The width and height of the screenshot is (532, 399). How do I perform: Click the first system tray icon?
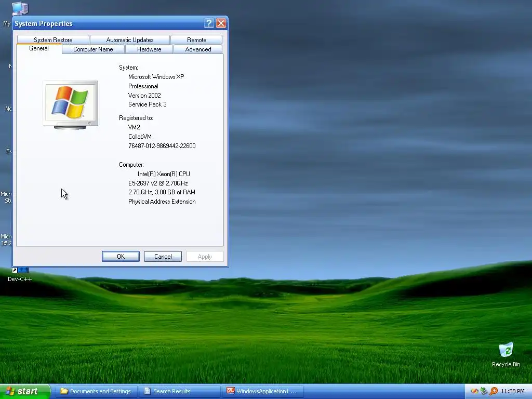(x=474, y=391)
